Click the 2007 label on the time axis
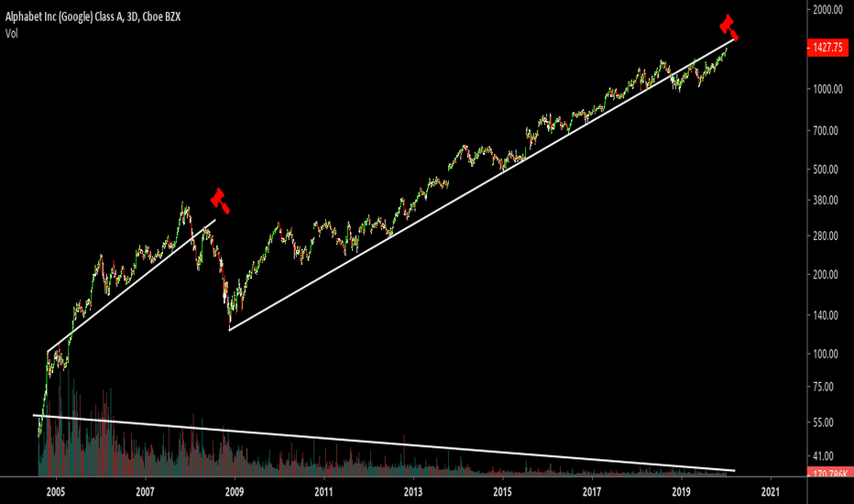This screenshot has height=504, width=854. point(145,492)
